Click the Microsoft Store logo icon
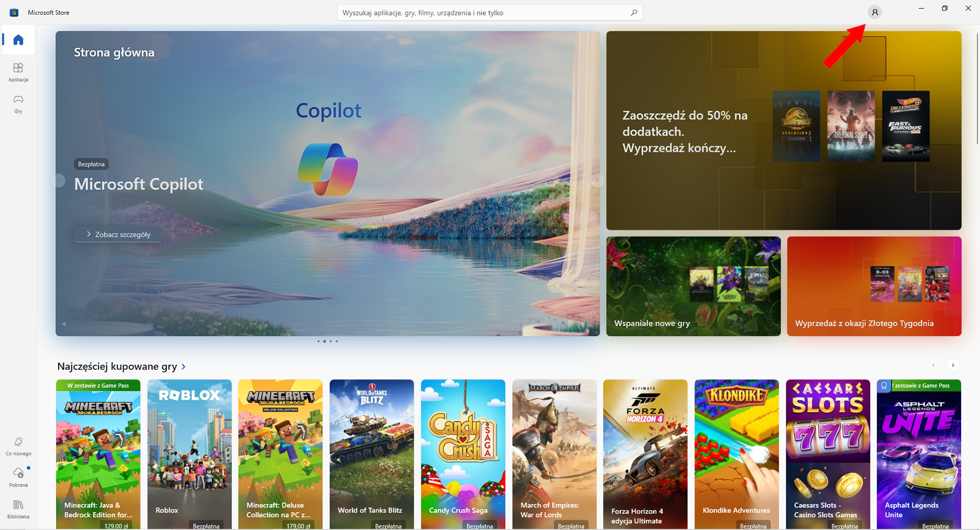Screen dimensions: 980x530 (14, 12)
